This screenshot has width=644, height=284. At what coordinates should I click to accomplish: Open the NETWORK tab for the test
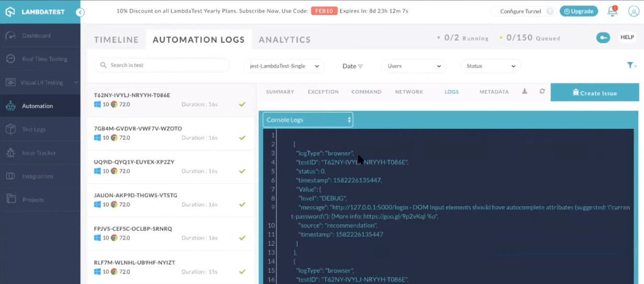tap(409, 91)
